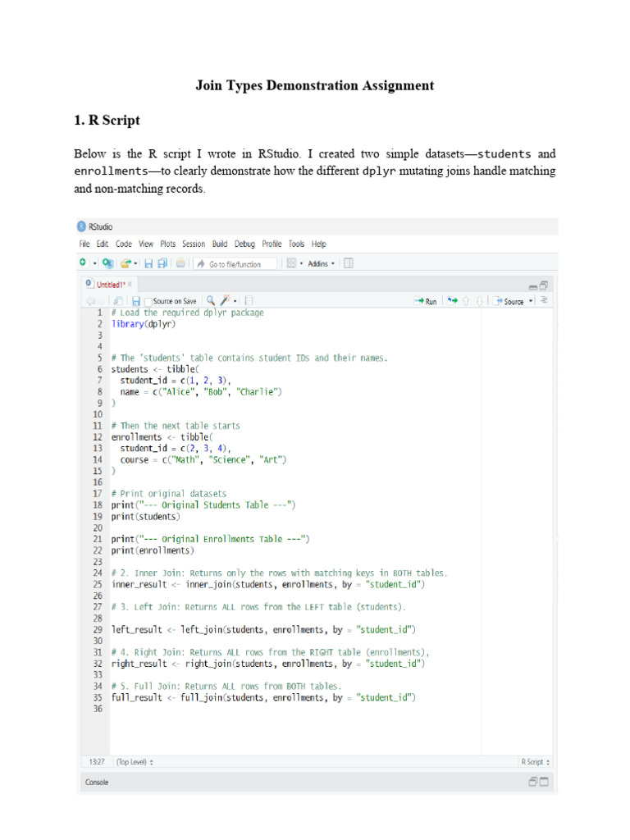Image resolution: width=630 pixels, height=840 pixels.
Task: Click the print(enrollments) code line
Action: point(153,550)
